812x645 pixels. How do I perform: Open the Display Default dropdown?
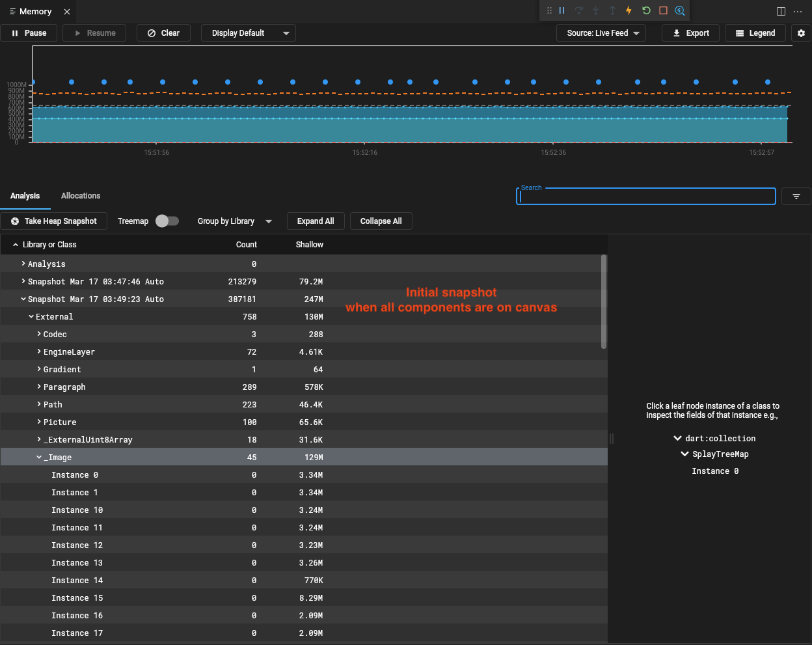tap(249, 33)
